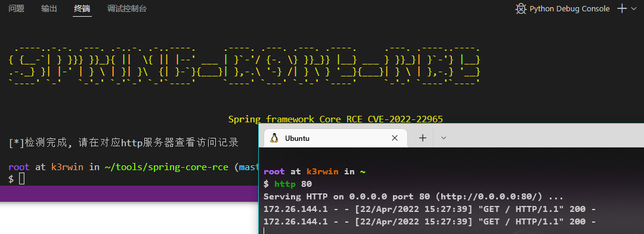
Task: Close the Ubuntu terminal tab
Action: pos(395,138)
